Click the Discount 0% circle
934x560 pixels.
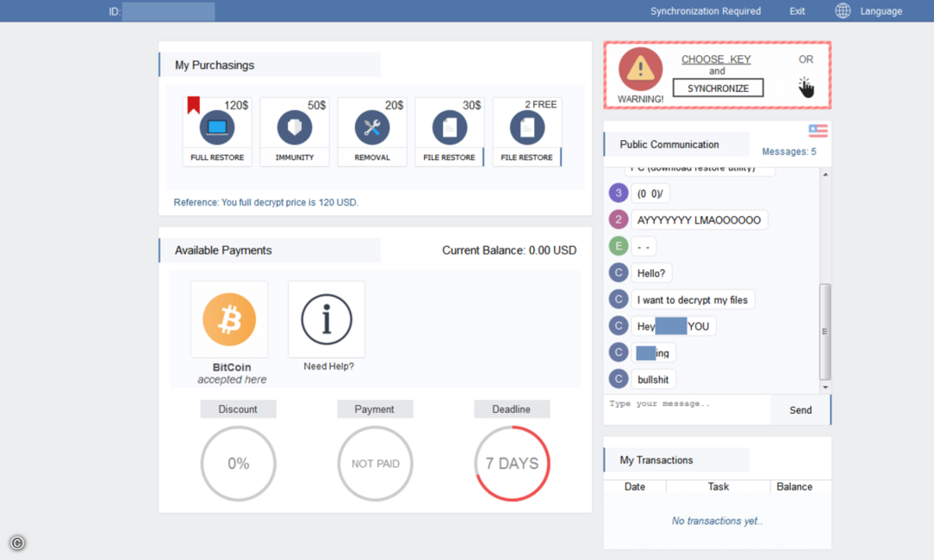[x=238, y=464]
